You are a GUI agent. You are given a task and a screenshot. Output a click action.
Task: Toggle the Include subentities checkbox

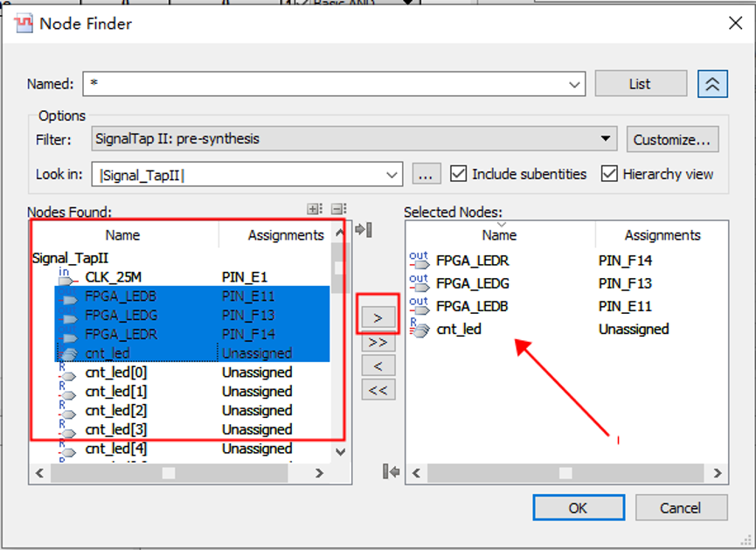click(x=458, y=174)
